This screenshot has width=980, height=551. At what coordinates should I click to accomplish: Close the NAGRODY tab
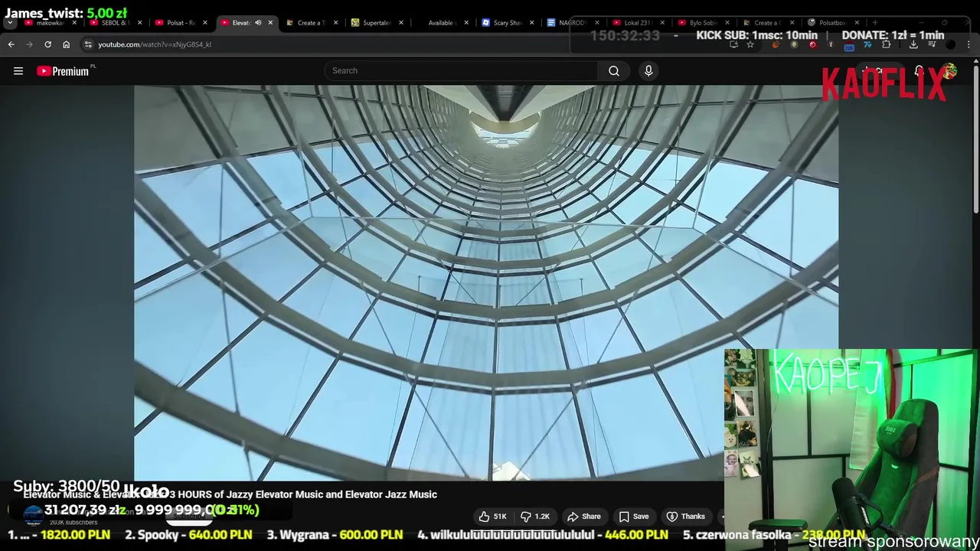tap(596, 23)
